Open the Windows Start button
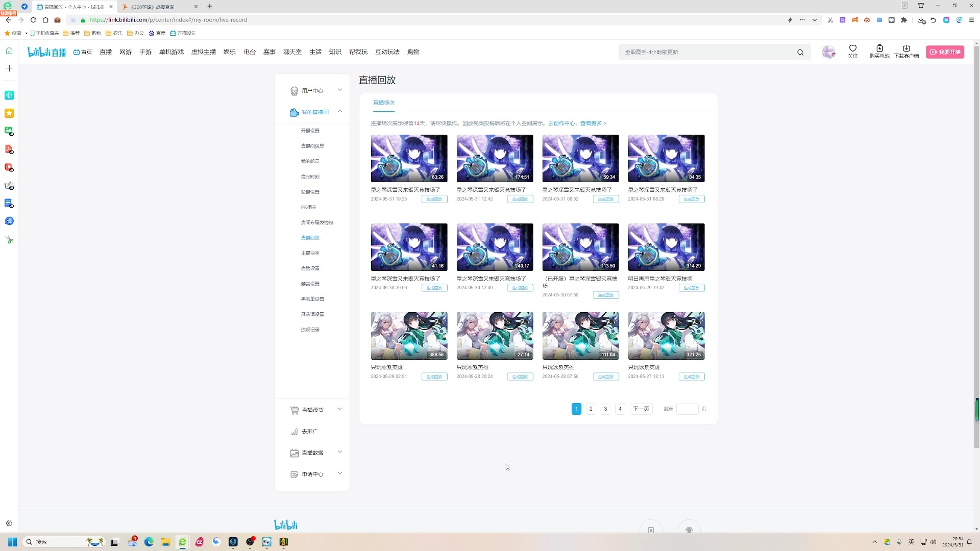The width and height of the screenshot is (980, 551). 12,542
